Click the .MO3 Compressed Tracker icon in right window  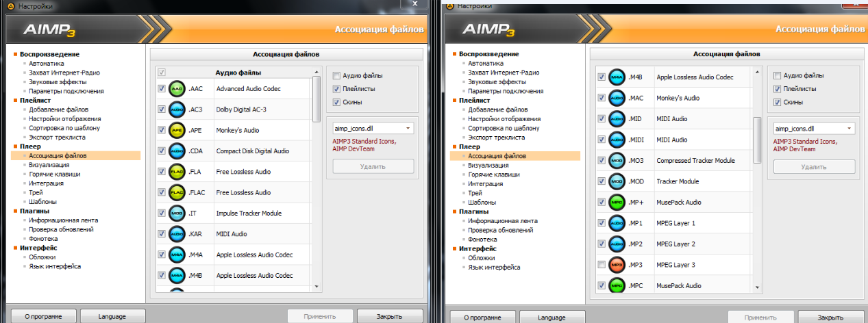617,160
